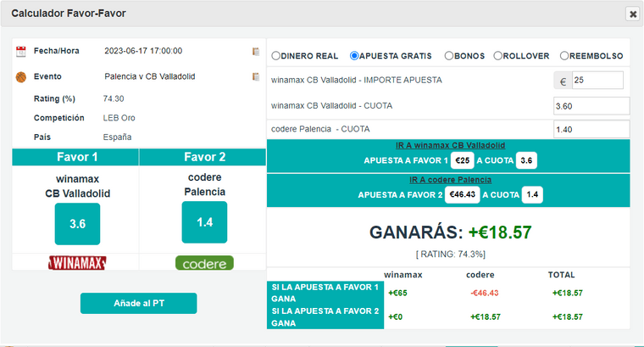Click the event name Palencia v CB Valladolid
The height and width of the screenshot is (347, 644).
(150, 76)
